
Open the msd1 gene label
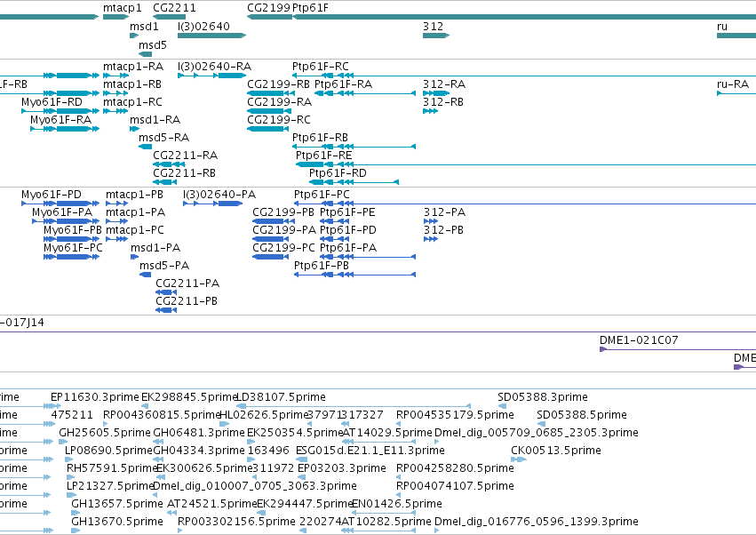click(x=144, y=27)
